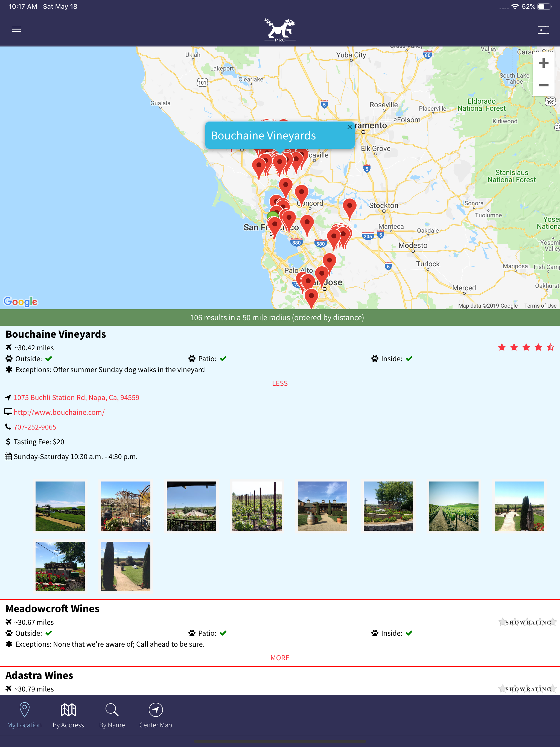Open the winery building entrance photo thumbnail
The image size is (560, 747).
pos(323,506)
